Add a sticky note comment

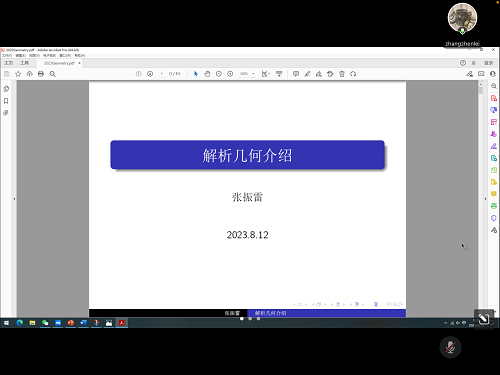(x=296, y=74)
